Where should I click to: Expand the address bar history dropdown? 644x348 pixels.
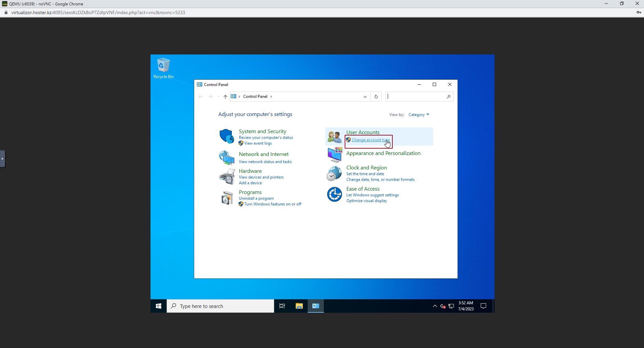[365, 96]
